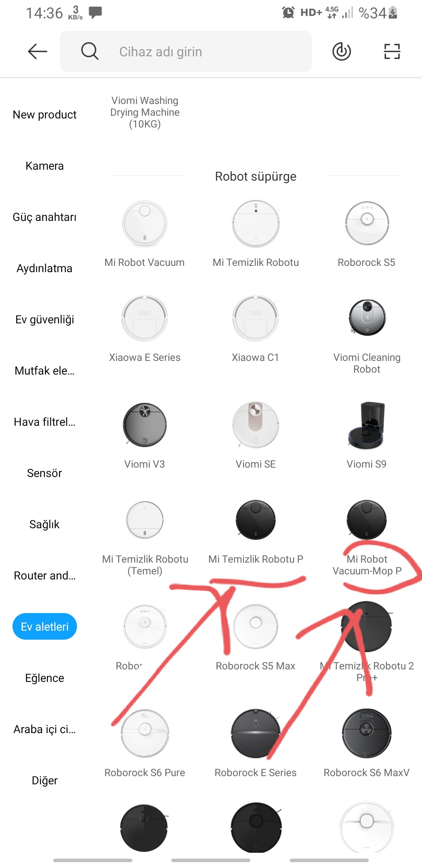The width and height of the screenshot is (422, 868).
Task: Tap the search magnifier icon
Action: (x=89, y=51)
